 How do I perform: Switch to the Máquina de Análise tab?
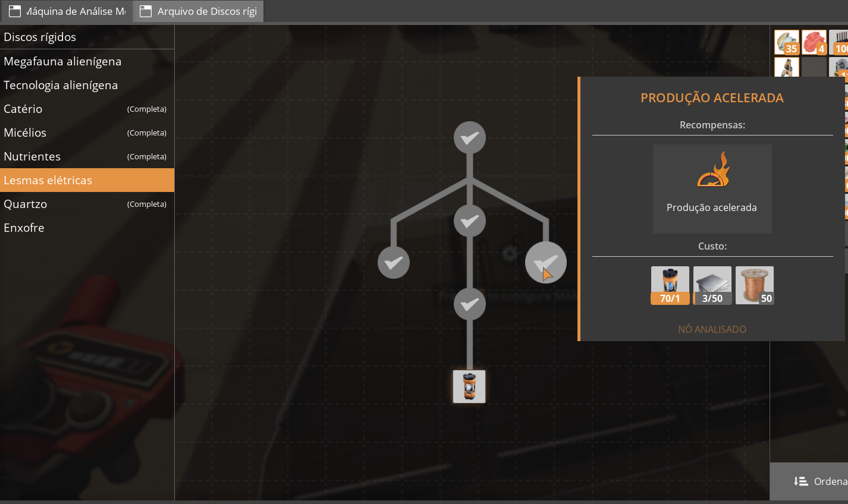(x=66, y=11)
